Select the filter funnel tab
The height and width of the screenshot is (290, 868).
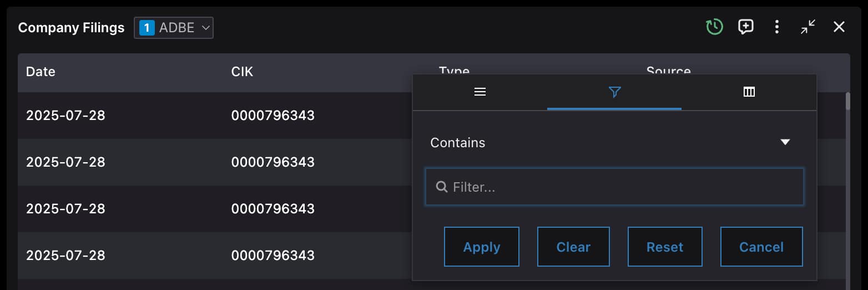pos(614,92)
